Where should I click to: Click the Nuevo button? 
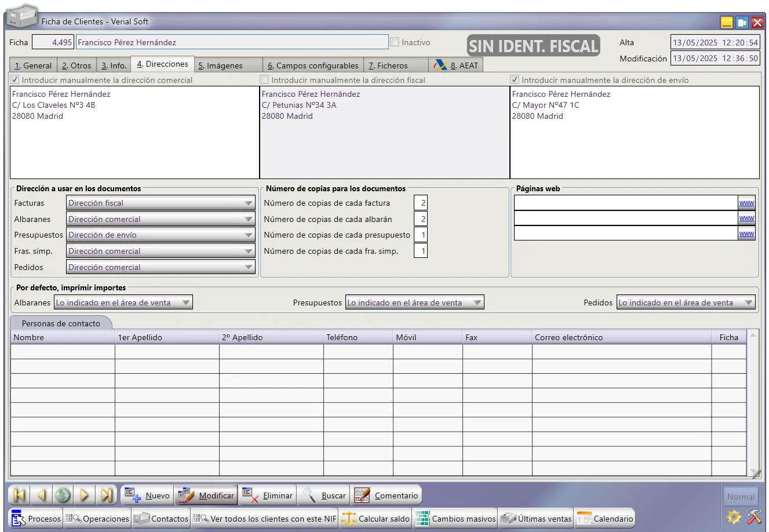pos(148,495)
